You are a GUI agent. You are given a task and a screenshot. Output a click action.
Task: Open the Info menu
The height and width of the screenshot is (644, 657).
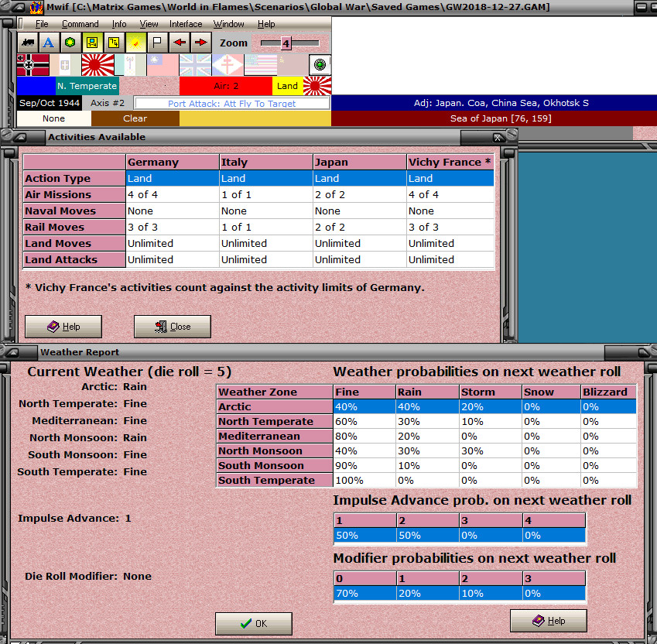(119, 24)
